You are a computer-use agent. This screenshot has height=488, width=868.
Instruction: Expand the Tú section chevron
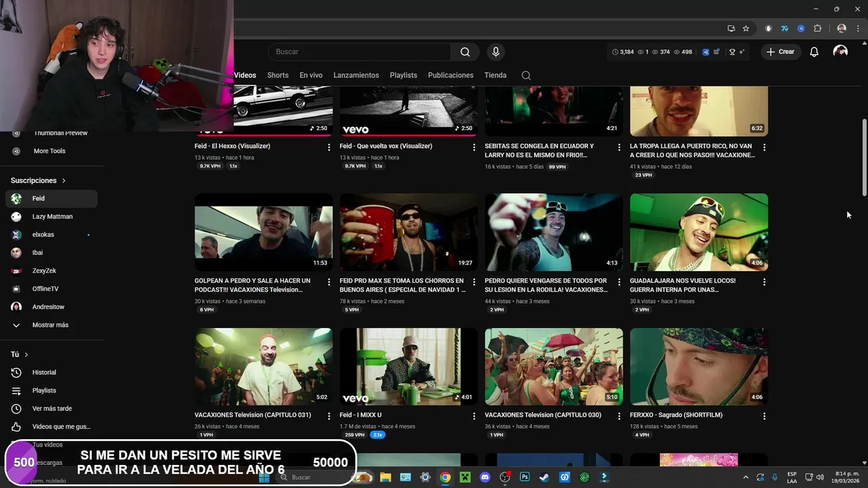tap(26, 354)
